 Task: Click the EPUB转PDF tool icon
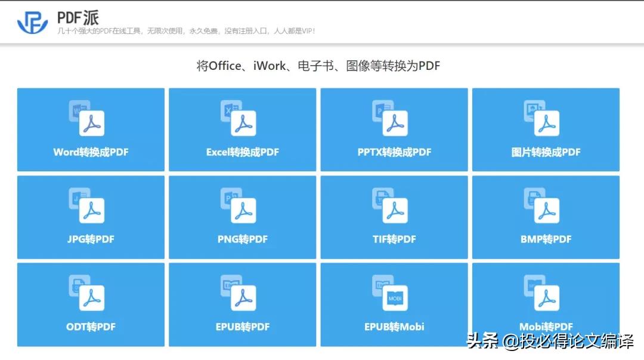click(241, 294)
